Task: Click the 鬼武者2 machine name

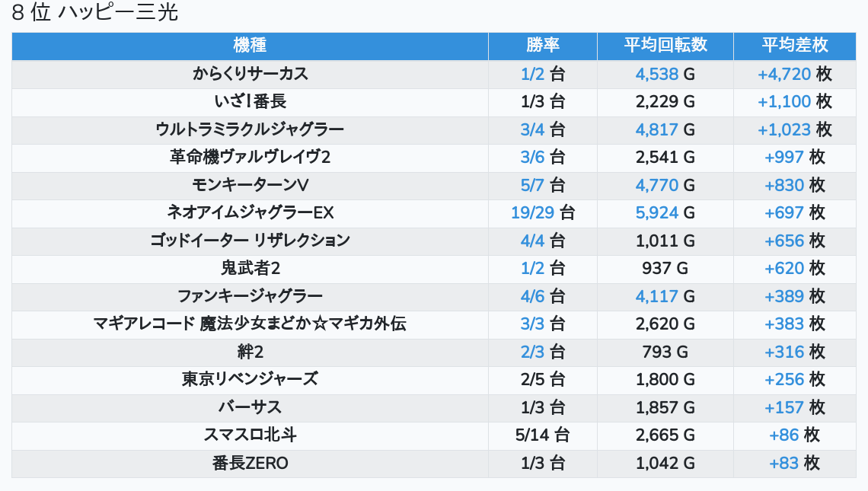Action: [250, 268]
